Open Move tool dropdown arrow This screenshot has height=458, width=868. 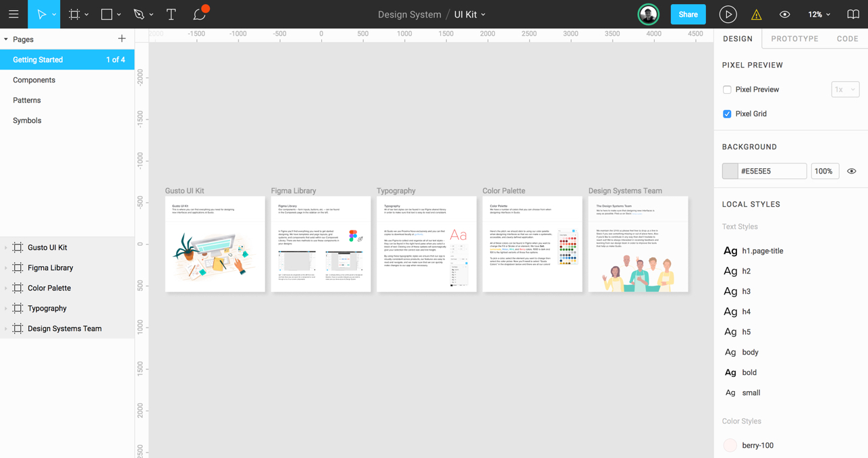tap(54, 15)
